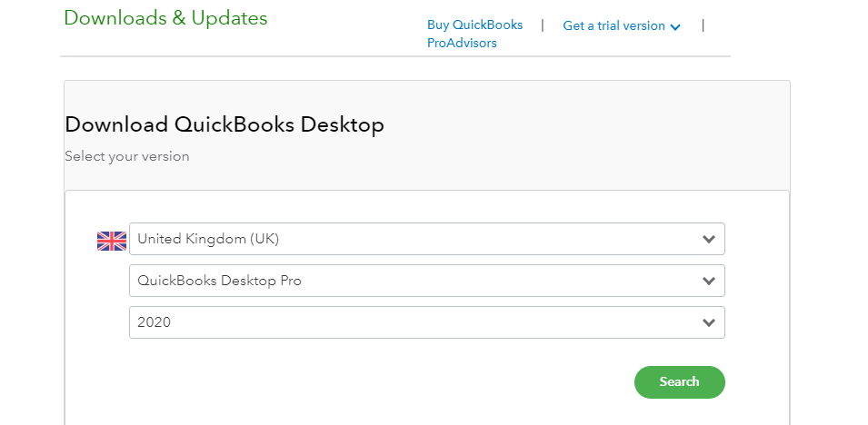The image size is (868, 425).
Task: Expand the QuickBooks Desktop Pro product dropdown
Action: [426, 281]
